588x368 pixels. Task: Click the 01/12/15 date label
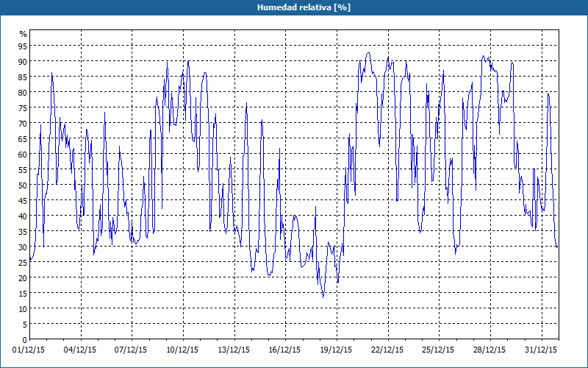point(29,350)
